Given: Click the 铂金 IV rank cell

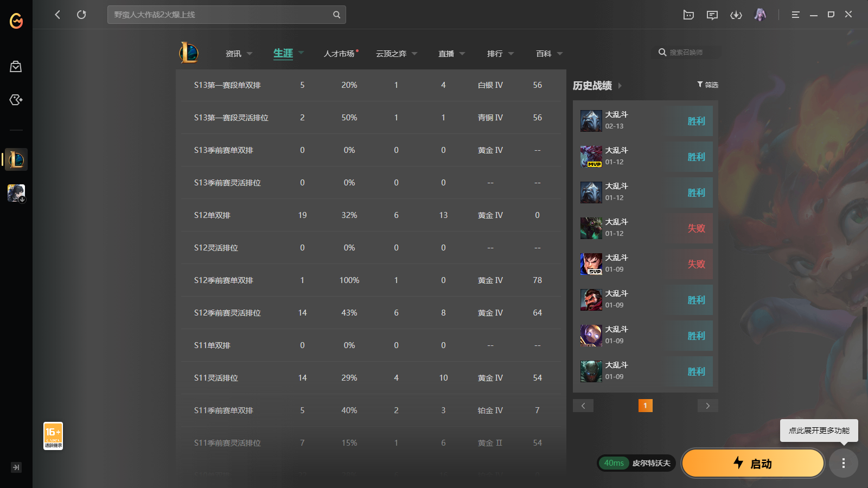Looking at the screenshot, I should point(490,410).
